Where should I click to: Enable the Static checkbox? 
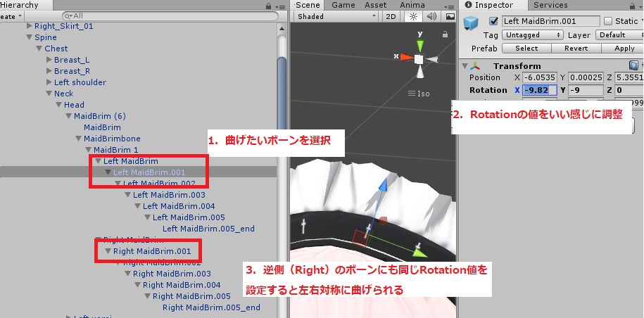608,21
